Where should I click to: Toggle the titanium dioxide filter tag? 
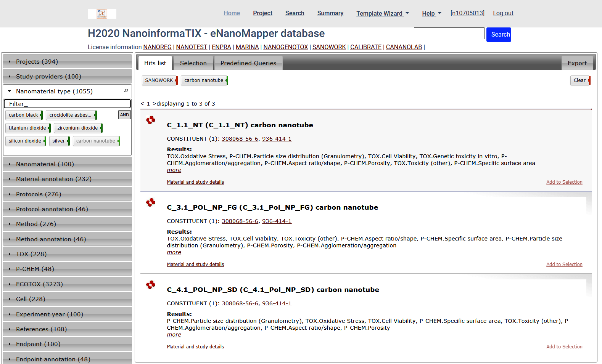[x=27, y=128]
